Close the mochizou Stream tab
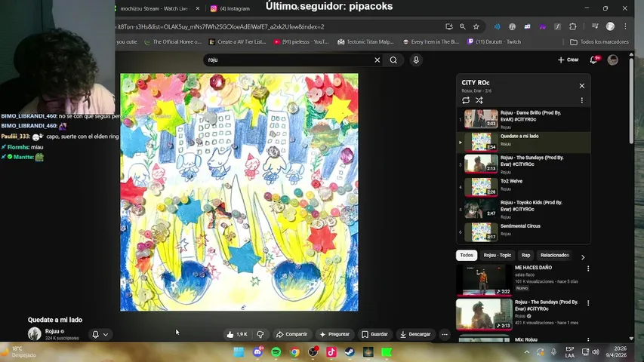Viewport: 644px width, 362px height. [x=198, y=8]
